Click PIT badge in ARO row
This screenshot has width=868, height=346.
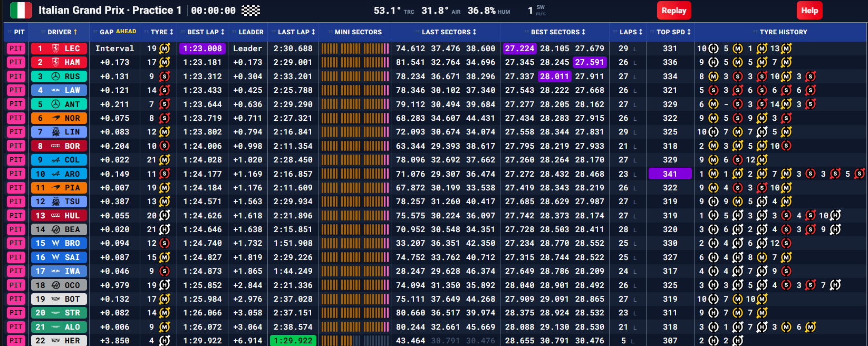(16, 174)
